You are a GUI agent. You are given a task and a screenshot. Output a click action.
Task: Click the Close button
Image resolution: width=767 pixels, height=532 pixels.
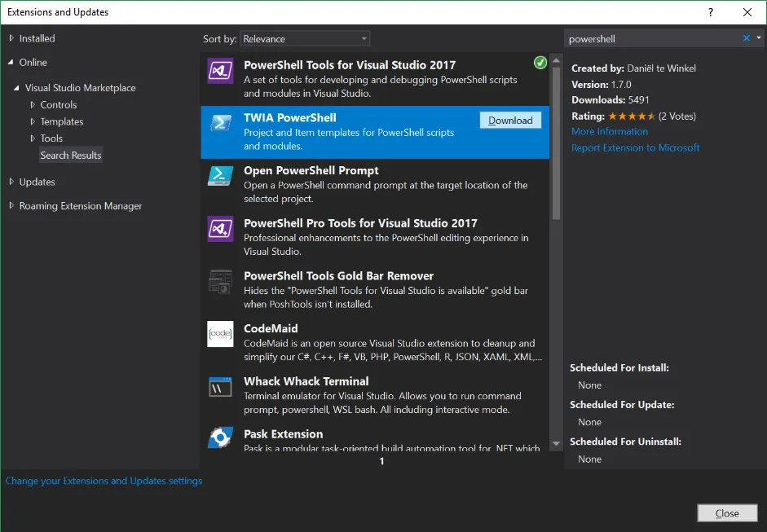pyautogui.click(x=727, y=513)
